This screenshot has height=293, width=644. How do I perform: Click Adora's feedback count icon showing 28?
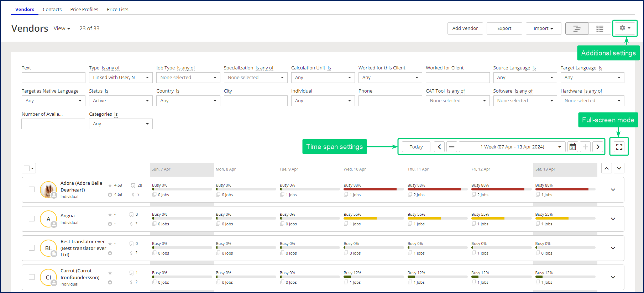click(133, 185)
